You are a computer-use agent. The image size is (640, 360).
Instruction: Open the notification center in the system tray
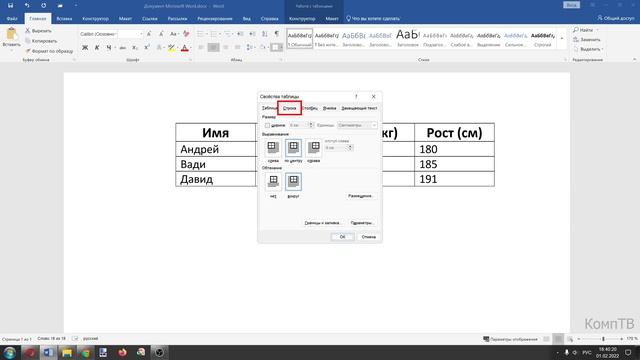(628, 352)
